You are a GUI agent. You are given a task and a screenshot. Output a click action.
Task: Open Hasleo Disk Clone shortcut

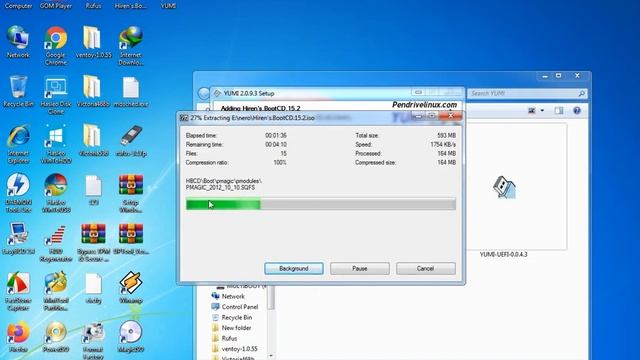(x=56, y=95)
